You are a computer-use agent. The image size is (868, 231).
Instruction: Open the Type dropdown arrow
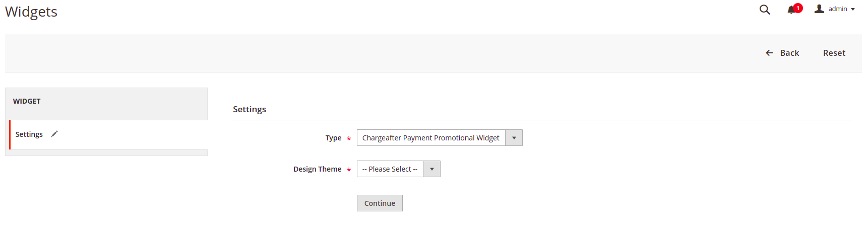(514, 138)
